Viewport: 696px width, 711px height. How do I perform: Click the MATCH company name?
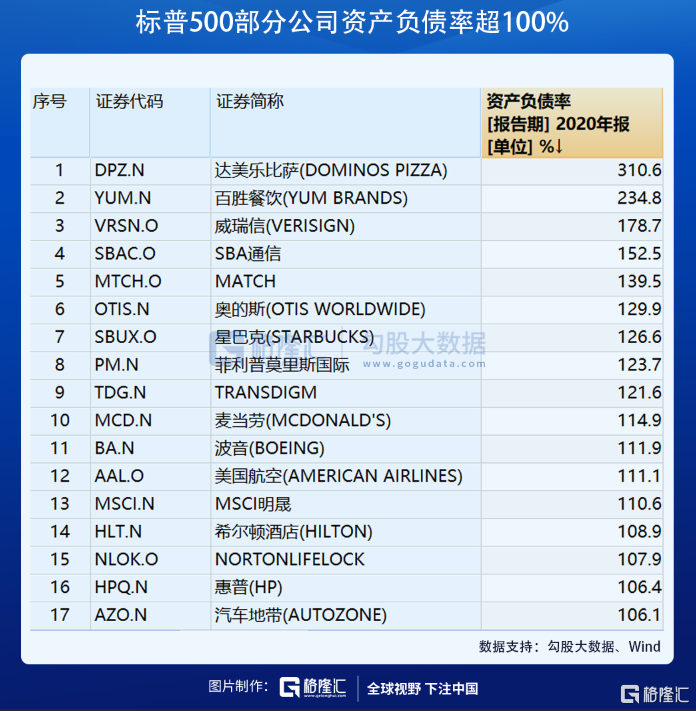[x=245, y=282]
